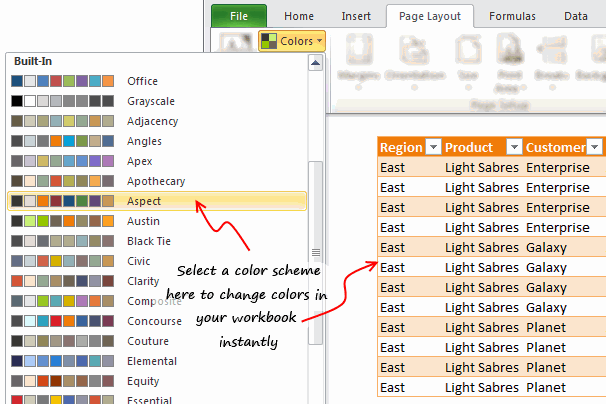Open the Insert ribbon tab

(356, 16)
